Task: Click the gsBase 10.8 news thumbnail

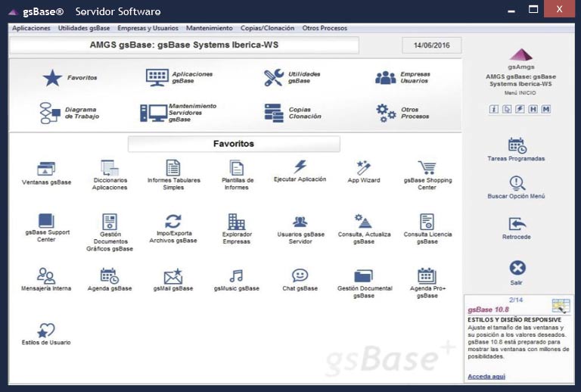Action: pos(561,306)
